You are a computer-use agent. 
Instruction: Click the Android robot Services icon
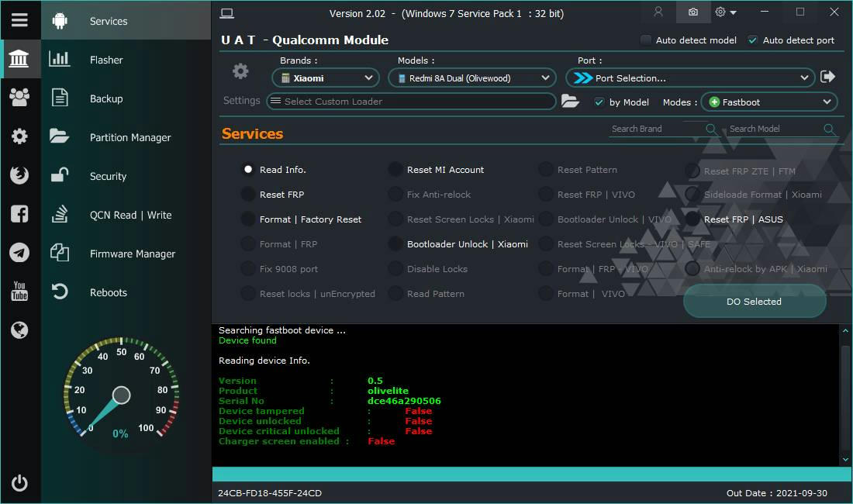(x=60, y=21)
